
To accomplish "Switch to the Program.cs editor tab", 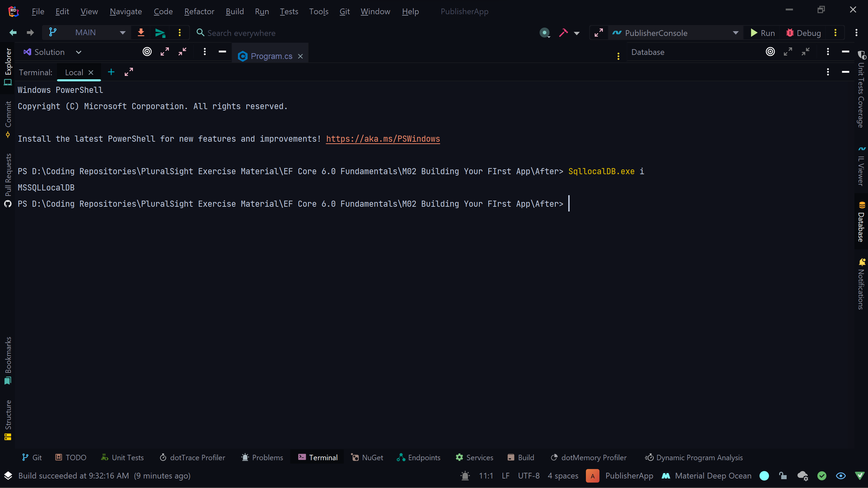I will click(271, 56).
